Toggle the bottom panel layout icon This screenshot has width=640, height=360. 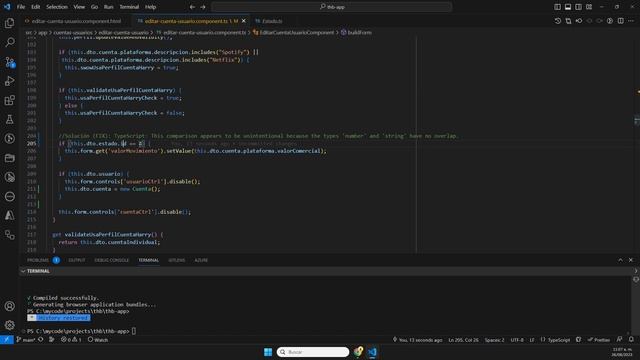pyautogui.click(x=568, y=7)
